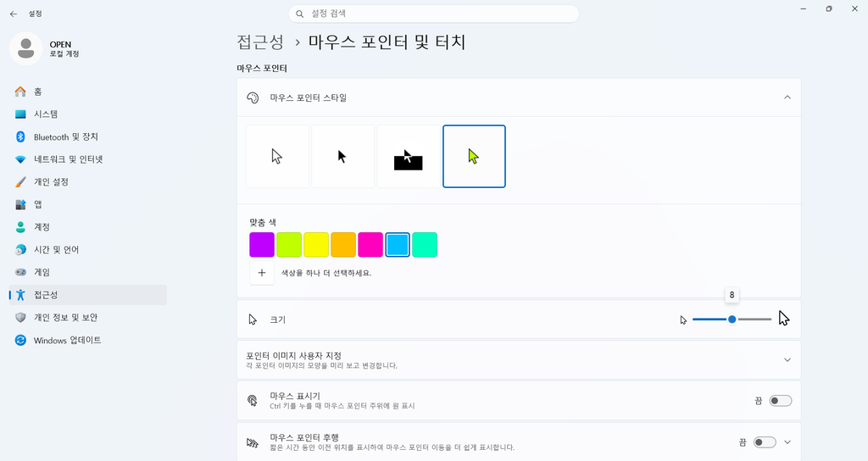Viewport: 868px width, 461px height.
Task: Select the custom color pointer style
Action: 474,157
